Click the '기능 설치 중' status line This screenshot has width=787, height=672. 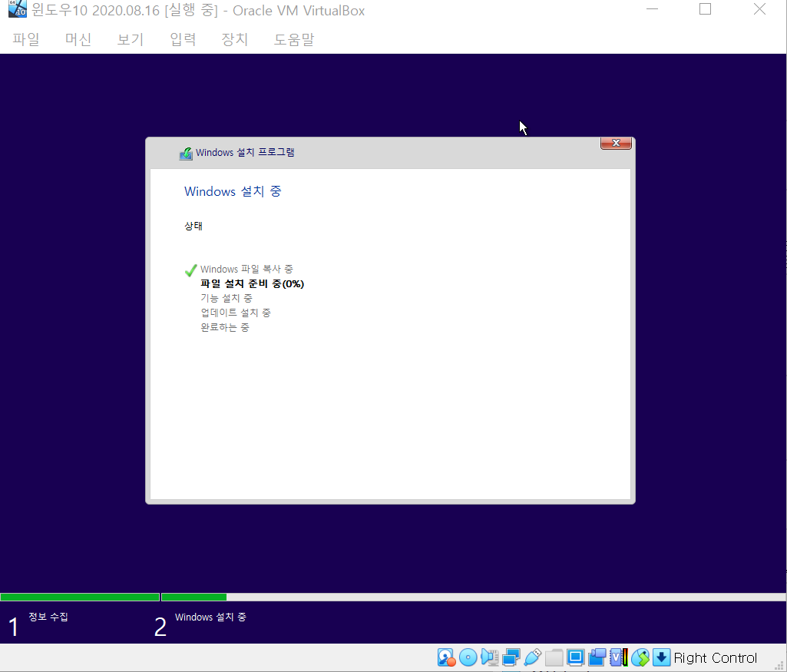(x=227, y=298)
